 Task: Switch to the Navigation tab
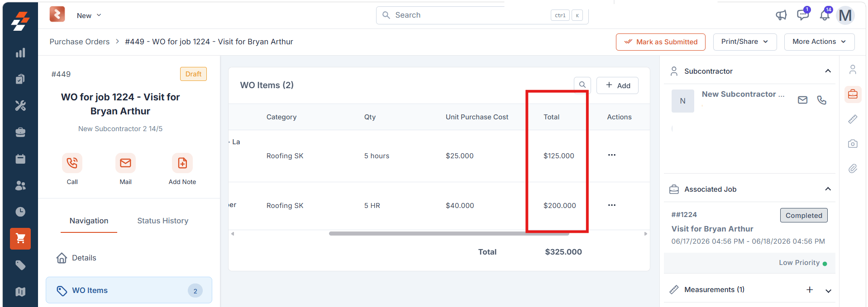point(89,221)
